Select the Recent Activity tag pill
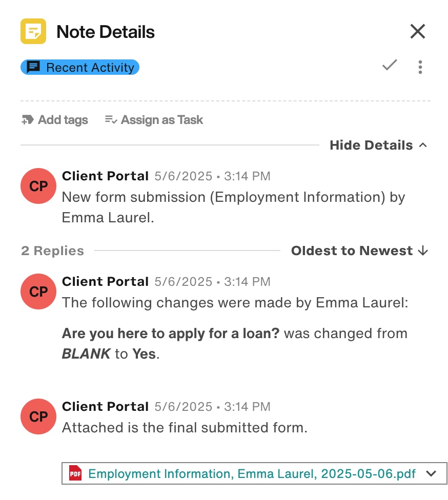Image resolution: width=448 pixels, height=500 pixels. 80,67
